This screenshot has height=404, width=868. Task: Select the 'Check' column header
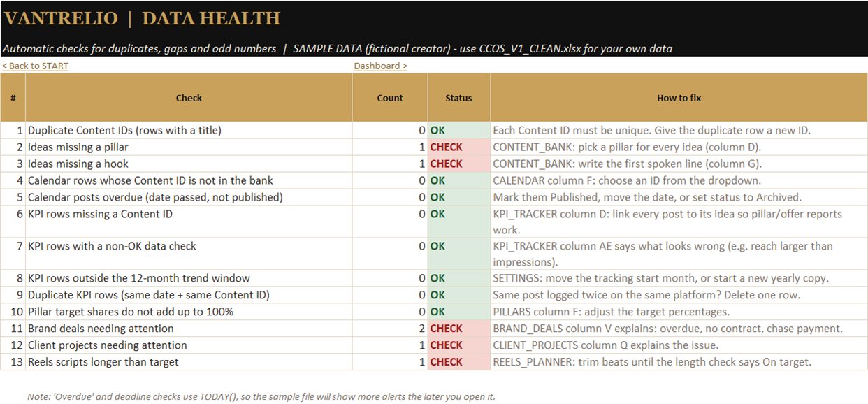[189, 98]
